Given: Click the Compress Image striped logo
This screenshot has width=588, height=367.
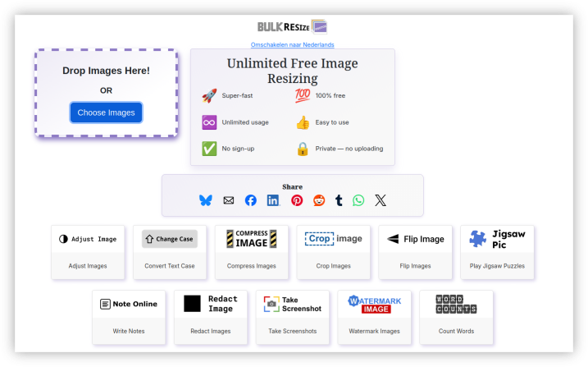Looking at the screenshot, I should click(251, 239).
